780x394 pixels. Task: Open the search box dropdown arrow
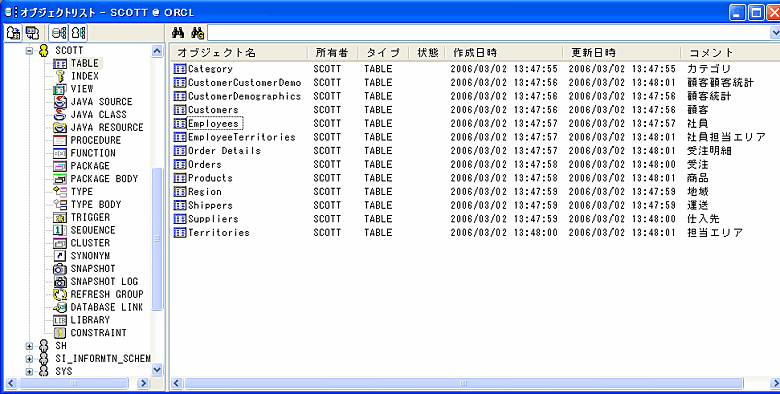coord(775,33)
